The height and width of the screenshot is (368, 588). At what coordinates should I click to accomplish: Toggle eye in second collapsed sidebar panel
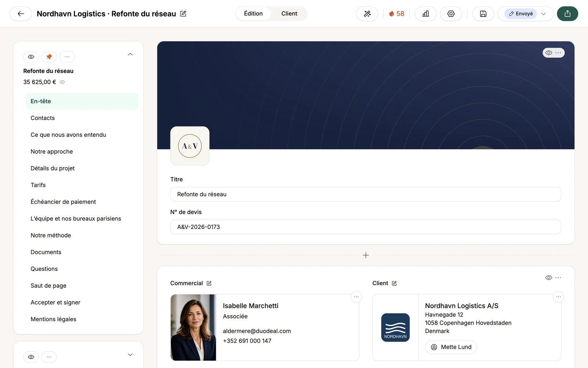[31, 357]
